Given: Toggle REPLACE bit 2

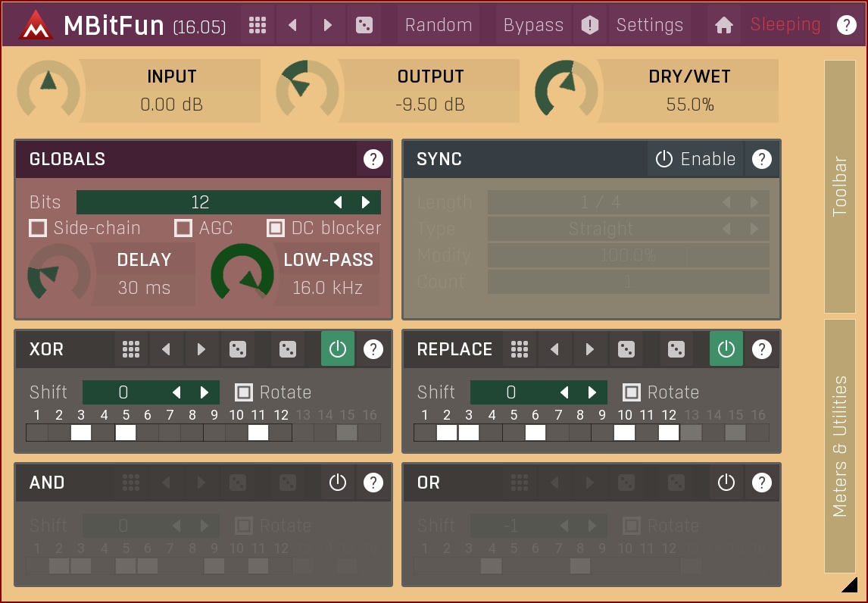Looking at the screenshot, I should [x=447, y=433].
